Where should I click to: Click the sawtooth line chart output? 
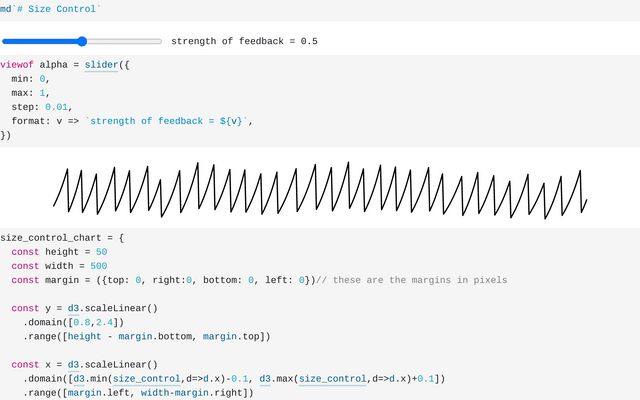[320, 189]
